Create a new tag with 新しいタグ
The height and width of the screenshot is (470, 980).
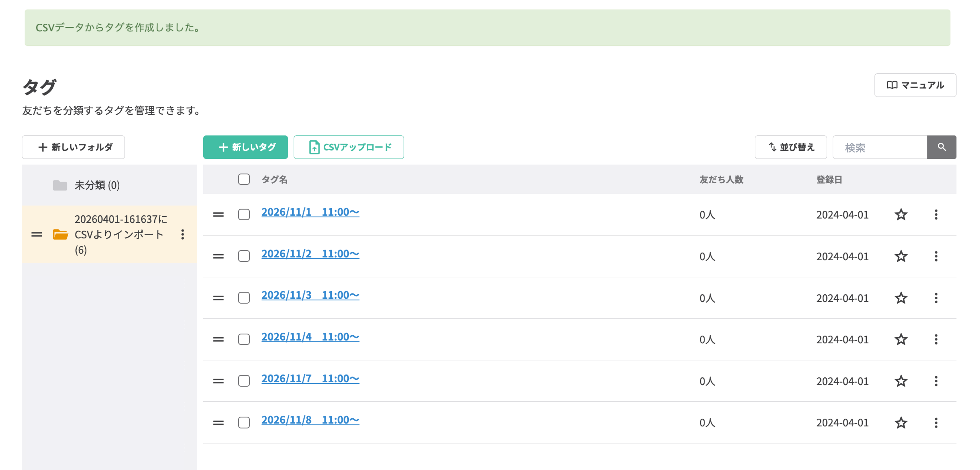pos(245,147)
